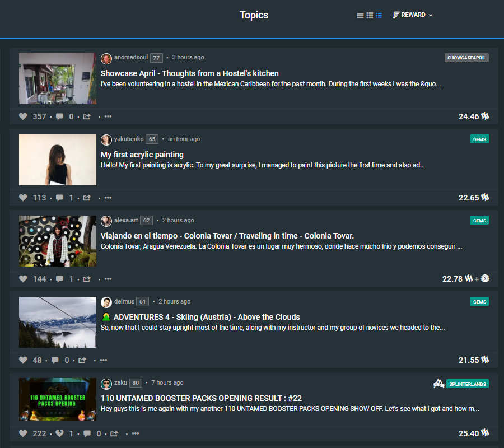Click the Steem payout icon next to 22.65
This screenshot has width=504, height=448.
click(x=485, y=198)
